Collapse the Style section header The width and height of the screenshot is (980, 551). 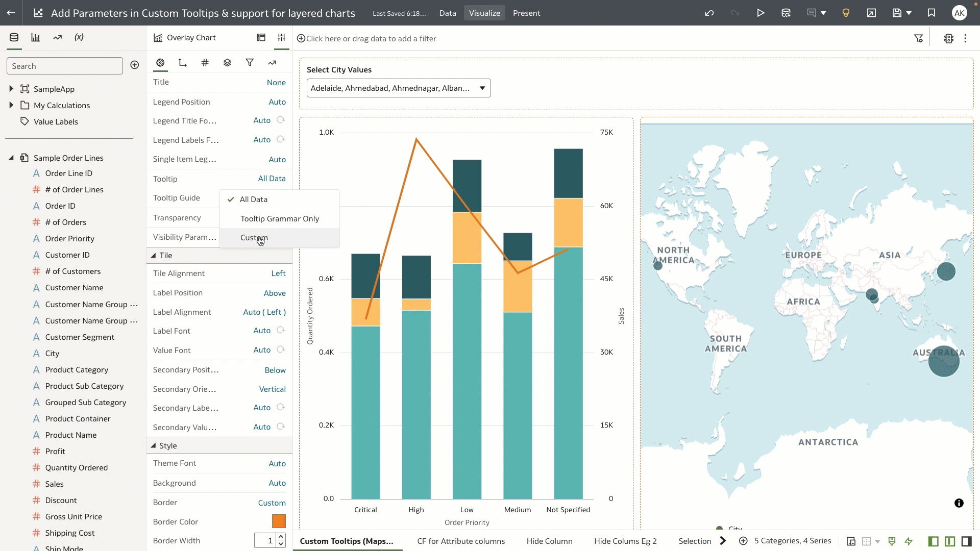(153, 445)
